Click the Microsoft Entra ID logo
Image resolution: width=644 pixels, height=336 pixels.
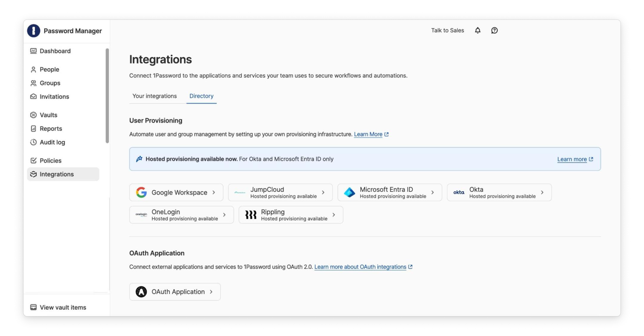pos(349,192)
